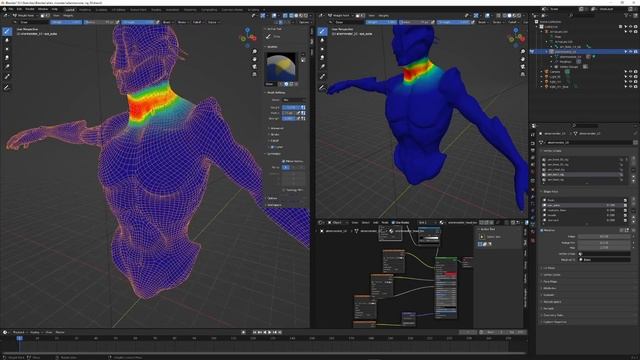Open the Add menu in node editor

tap(375, 222)
